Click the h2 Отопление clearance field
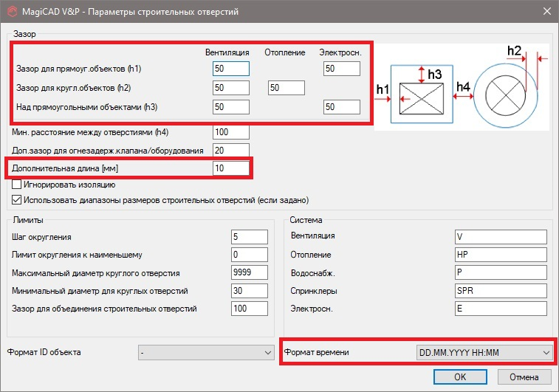 click(286, 88)
